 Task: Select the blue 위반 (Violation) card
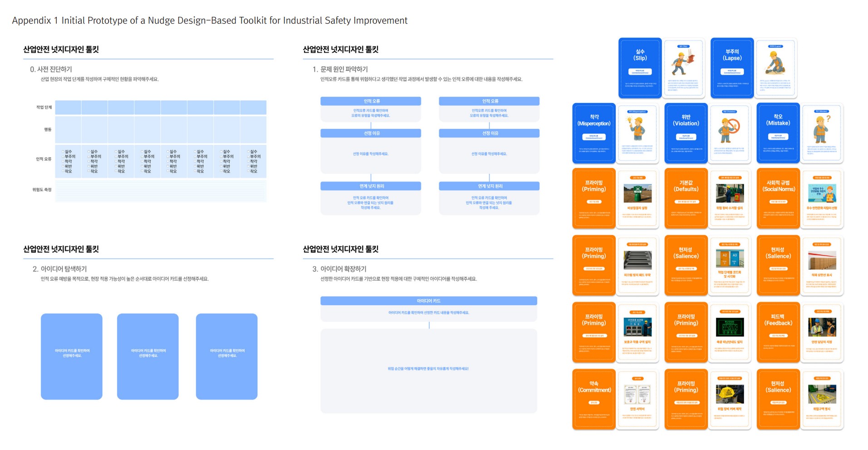[x=686, y=133]
